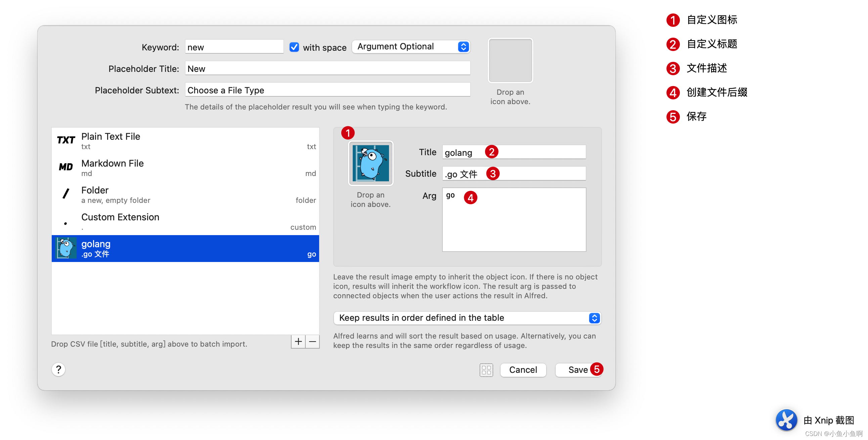Open the Keep results in order dropdown
The width and height of the screenshot is (868, 440).
click(467, 318)
